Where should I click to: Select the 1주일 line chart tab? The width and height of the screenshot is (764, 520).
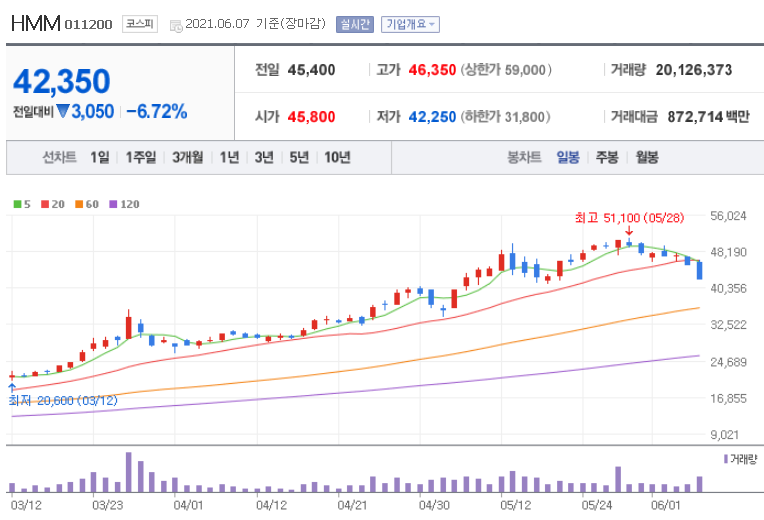pos(141,157)
